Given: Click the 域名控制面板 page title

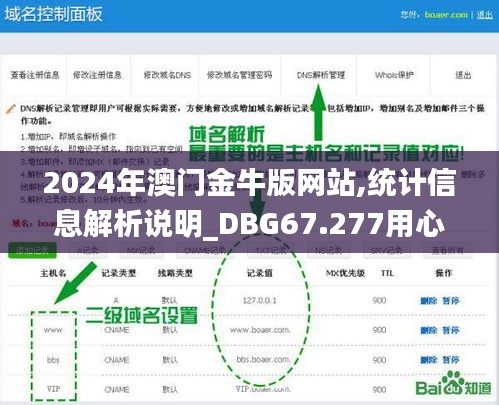Looking at the screenshot, I should [x=53, y=14].
